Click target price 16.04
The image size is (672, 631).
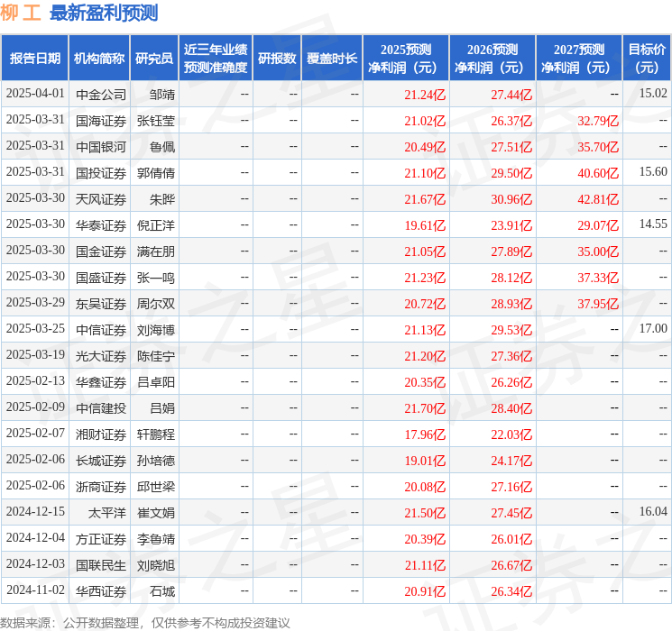click(653, 511)
